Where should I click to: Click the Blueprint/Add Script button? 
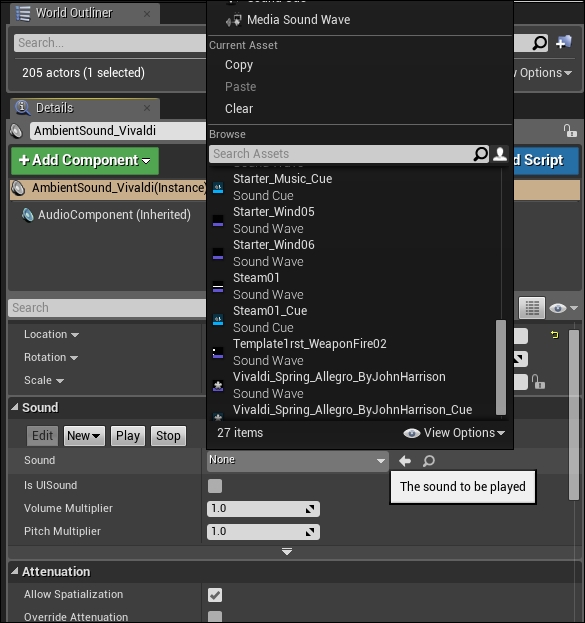546,161
